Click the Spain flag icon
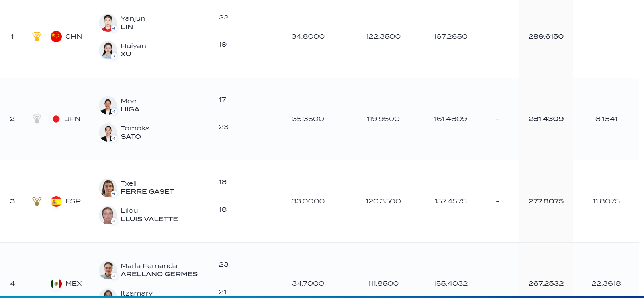Viewport: 644px width, 298px height. 56,201
